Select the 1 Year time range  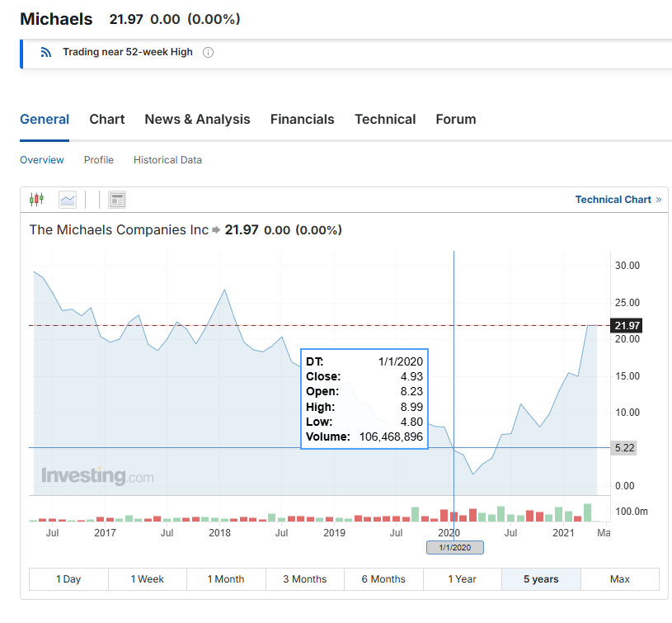(x=463, y=579)
